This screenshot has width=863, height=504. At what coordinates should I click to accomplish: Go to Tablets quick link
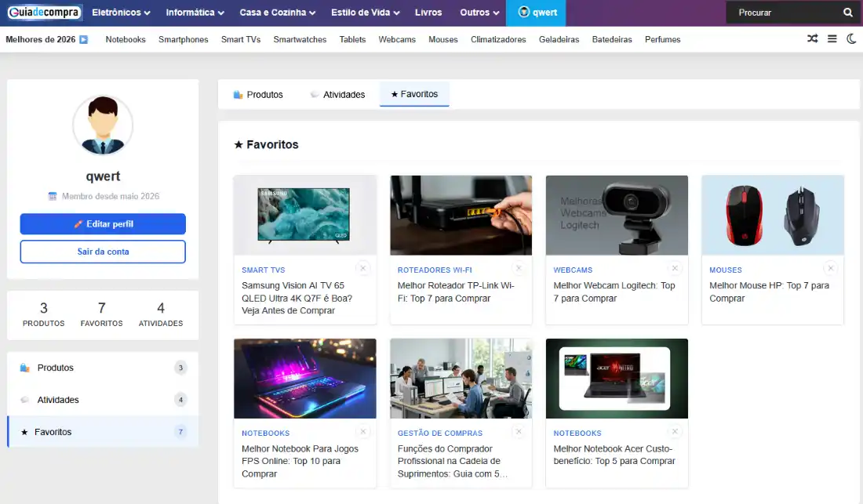tap(352, 39)
